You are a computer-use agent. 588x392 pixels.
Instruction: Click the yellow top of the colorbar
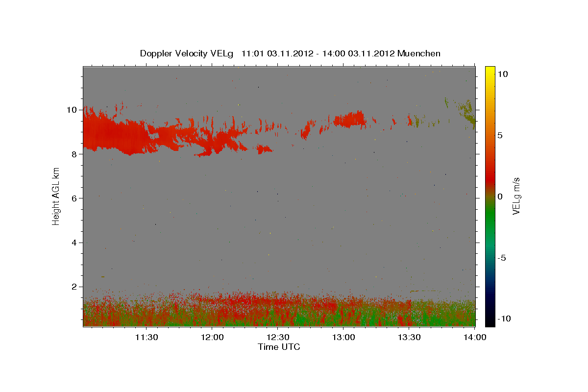click(490, 71)
